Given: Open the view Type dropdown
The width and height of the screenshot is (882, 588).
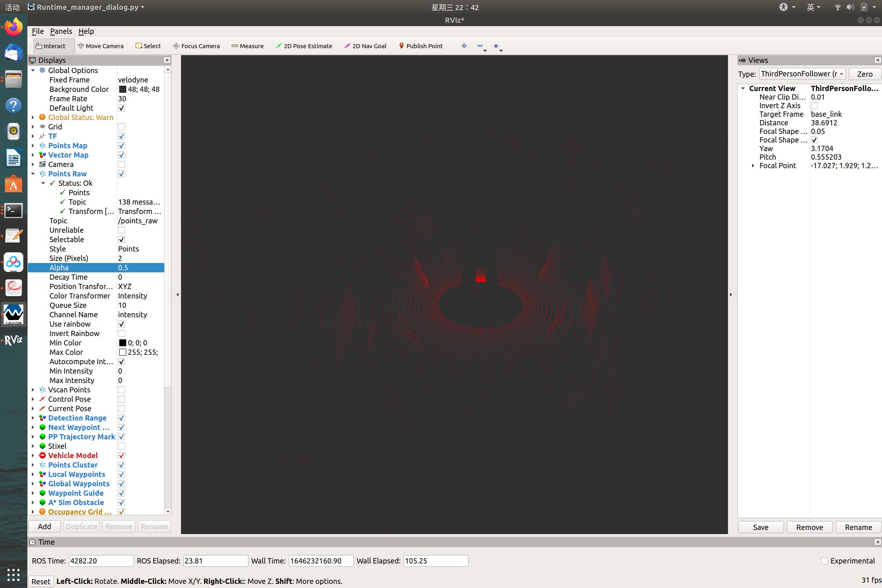Looking at the screenshot, I should [x=802, y=74].
